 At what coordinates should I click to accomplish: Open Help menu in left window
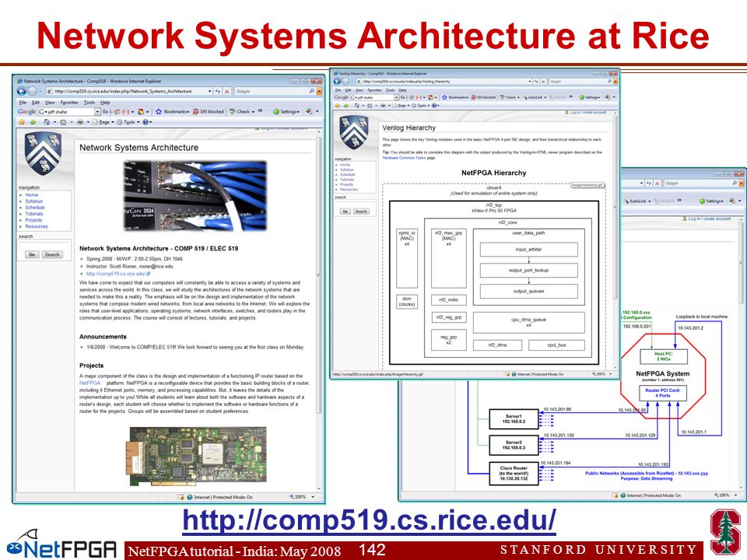click(x=105, y=103)
